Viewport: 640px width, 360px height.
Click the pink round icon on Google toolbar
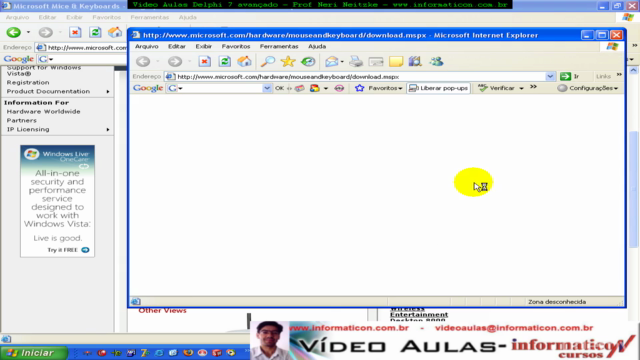coord(339,88)
